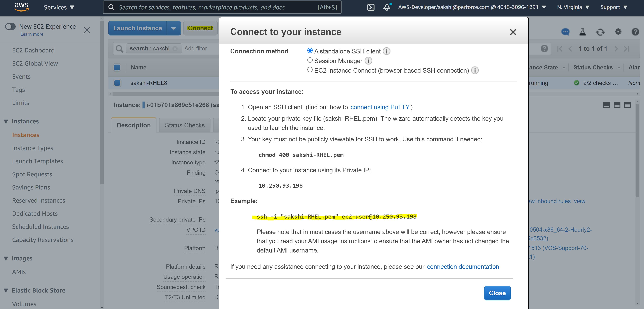
Task: Close the Connect to your instance dialog
Action: [513, 32]
